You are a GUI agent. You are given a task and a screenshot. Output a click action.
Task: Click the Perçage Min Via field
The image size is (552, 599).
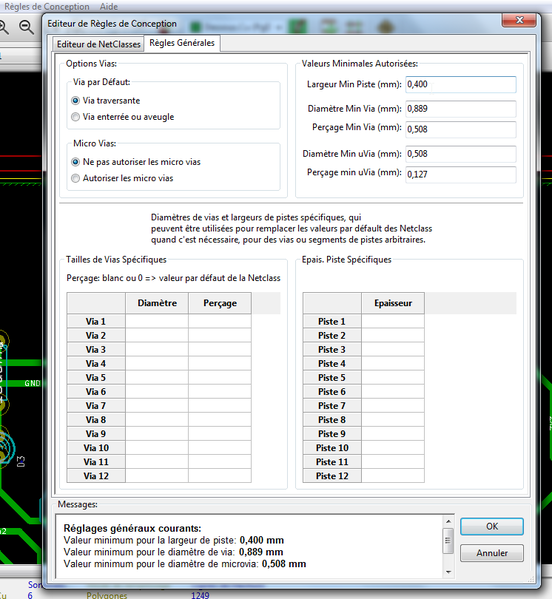461,129
